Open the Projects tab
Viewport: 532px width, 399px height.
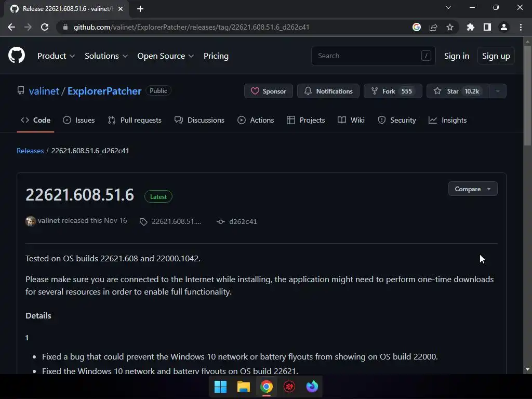tap(305, 120)
